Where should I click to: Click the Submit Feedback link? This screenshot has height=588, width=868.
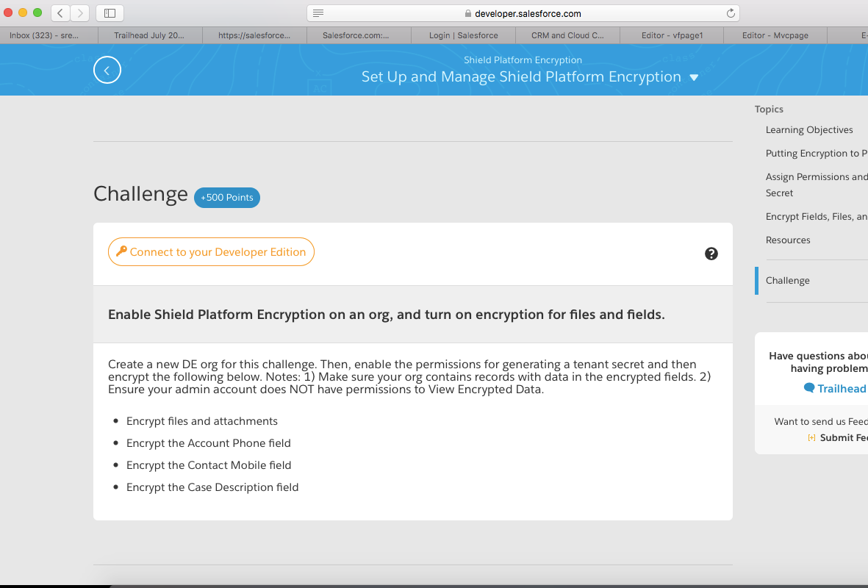pos(844,437)
